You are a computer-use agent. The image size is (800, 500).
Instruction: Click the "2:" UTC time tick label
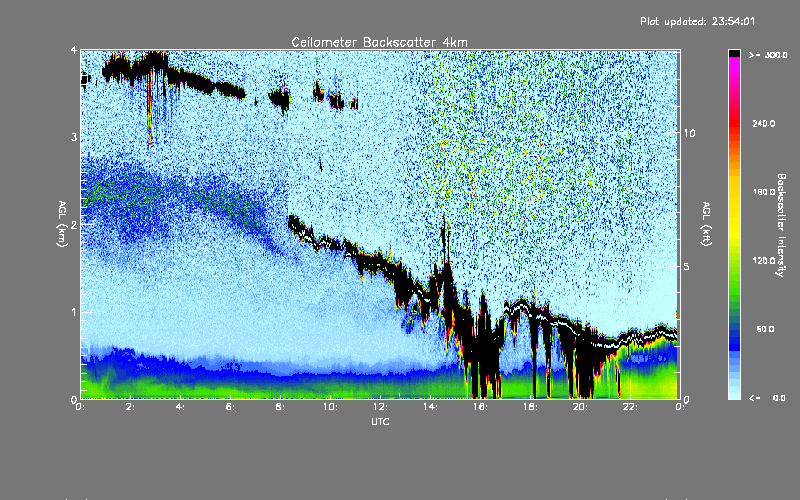coord(131,407)
